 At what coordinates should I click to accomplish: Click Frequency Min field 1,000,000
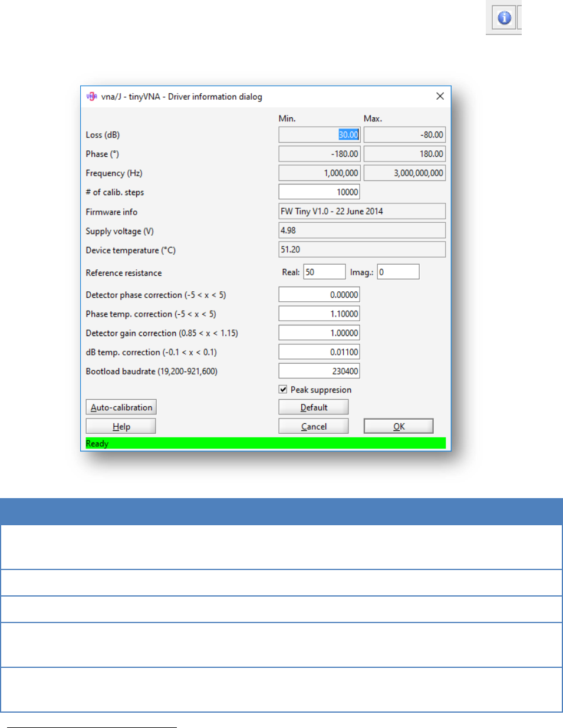pyautogui.click(x=320, y=173)
